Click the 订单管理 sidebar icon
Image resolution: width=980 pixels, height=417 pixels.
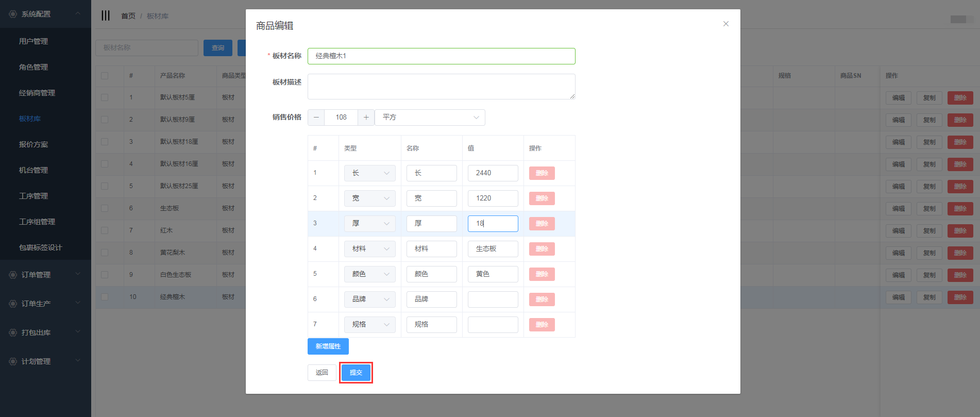pyautogui.click(x=13, y=275)
